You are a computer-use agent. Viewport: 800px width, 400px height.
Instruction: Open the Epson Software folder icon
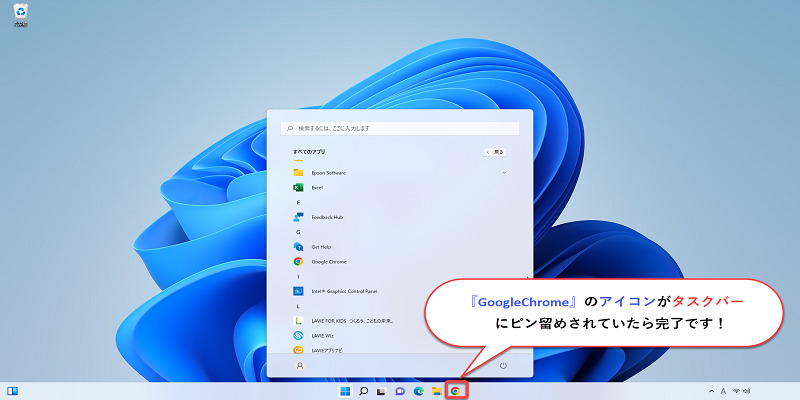pyautogui.click(x=298, y=172)
